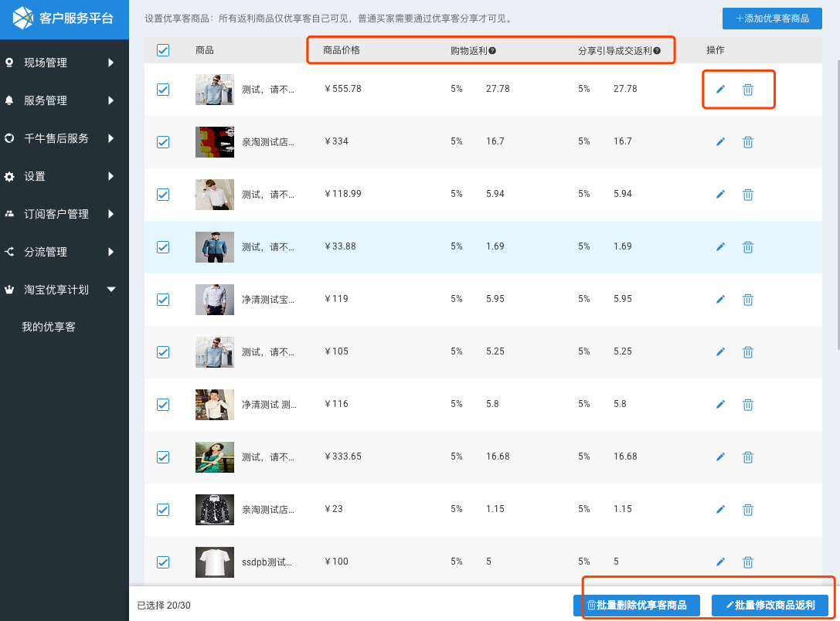
Task: Click the ¥116 product thumbnail image
Action: click(x=215, y=405)
